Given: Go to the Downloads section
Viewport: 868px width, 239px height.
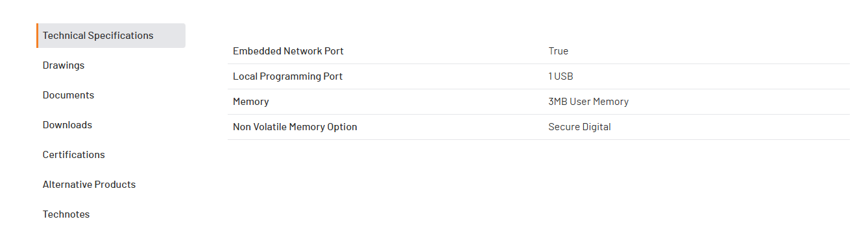Looking at the screenshot, I should coord(67,125).
